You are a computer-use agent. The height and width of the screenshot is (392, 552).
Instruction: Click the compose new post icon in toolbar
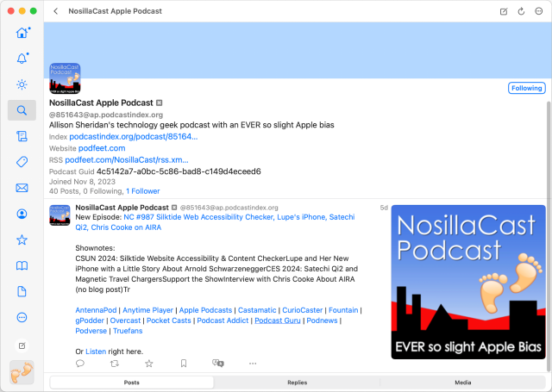[x=504, y=11]
